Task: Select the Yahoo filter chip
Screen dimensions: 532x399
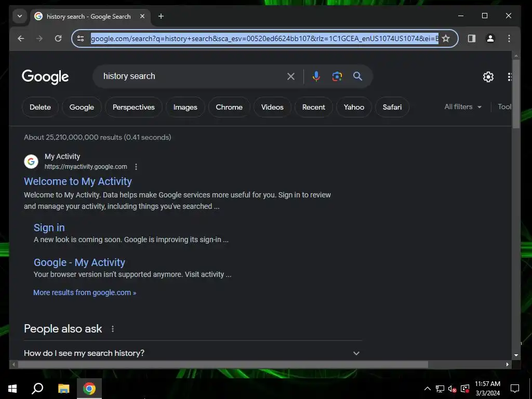Action: [x=354, y=107]
